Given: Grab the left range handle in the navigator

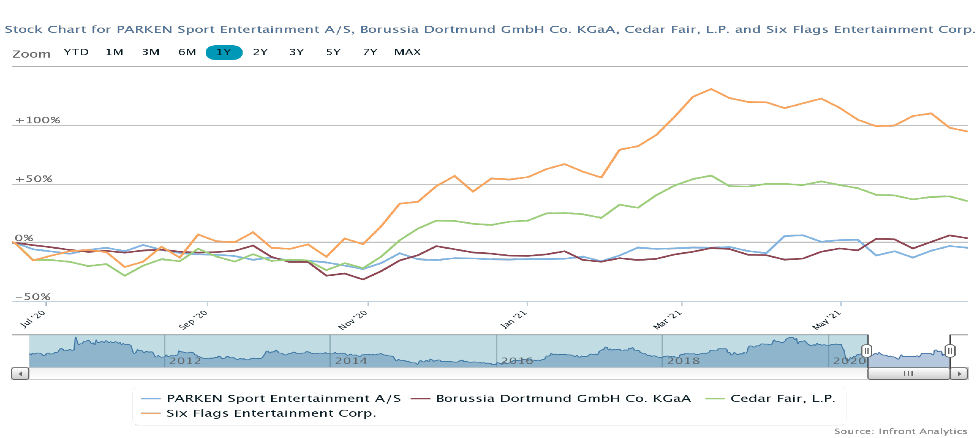Looking at the screenshot, I should (x=866, y=350).
